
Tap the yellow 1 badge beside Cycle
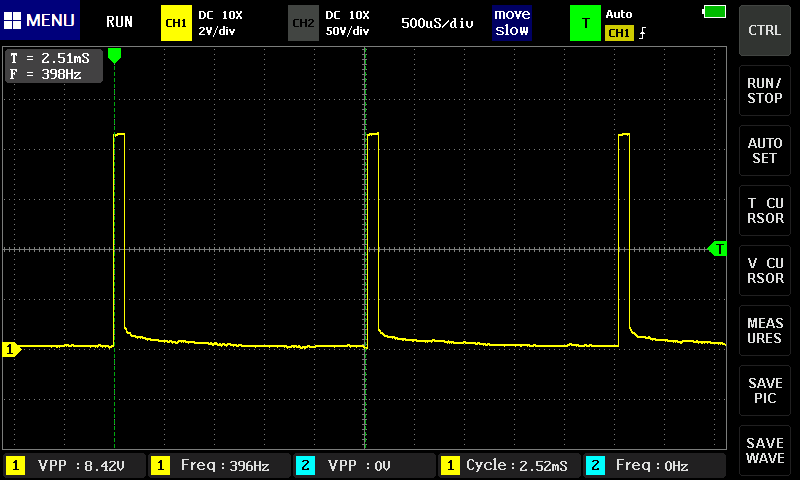(x=449, y=465)
